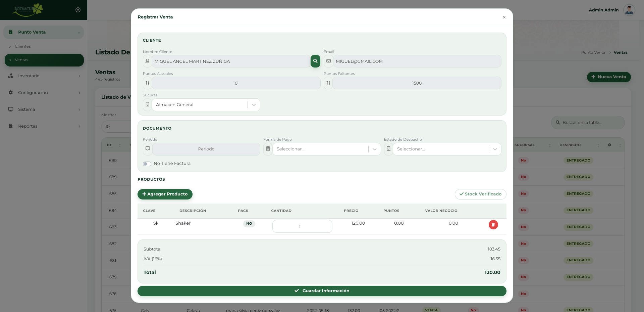Click the Punto Venta breadcrumb link
The width and height of the screenshot is (644, 312).
pos(593,52)
